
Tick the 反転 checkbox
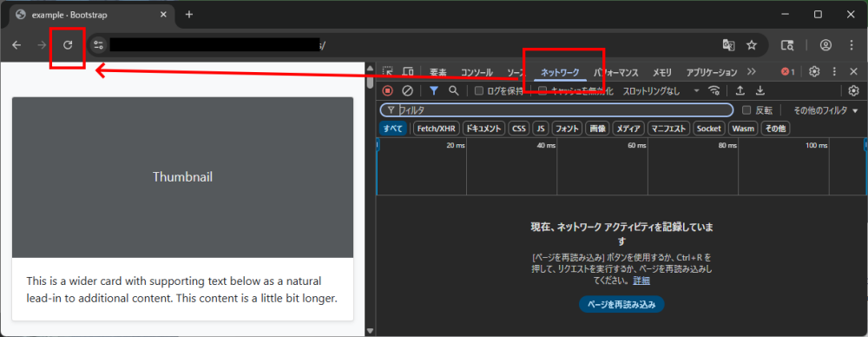point(746,110)
